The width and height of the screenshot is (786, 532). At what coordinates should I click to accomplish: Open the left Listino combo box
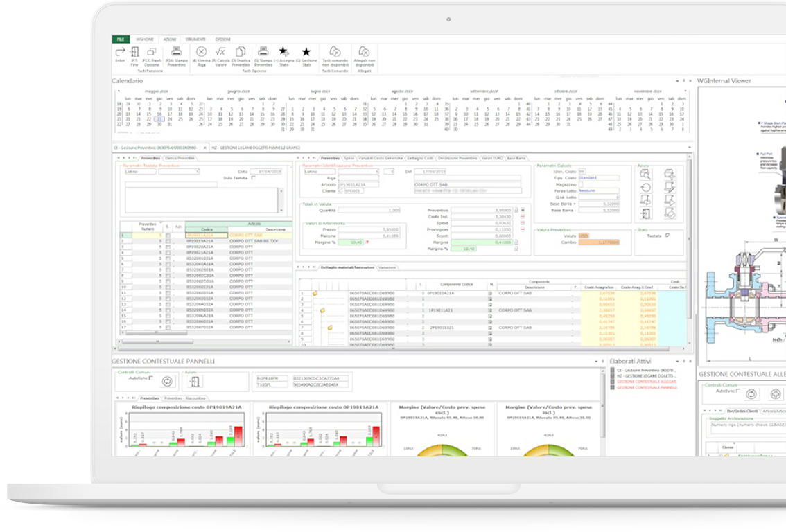pyautogui.click(x=140, y=172)
